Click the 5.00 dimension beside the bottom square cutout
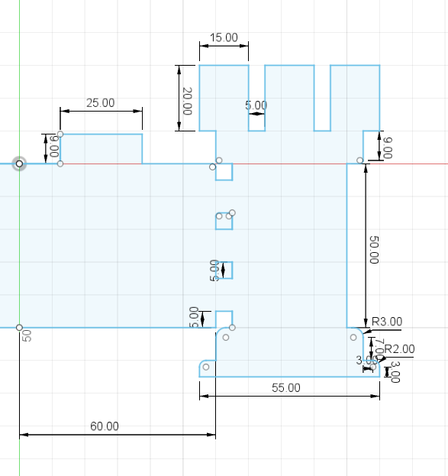 click(x=194, y=317)
